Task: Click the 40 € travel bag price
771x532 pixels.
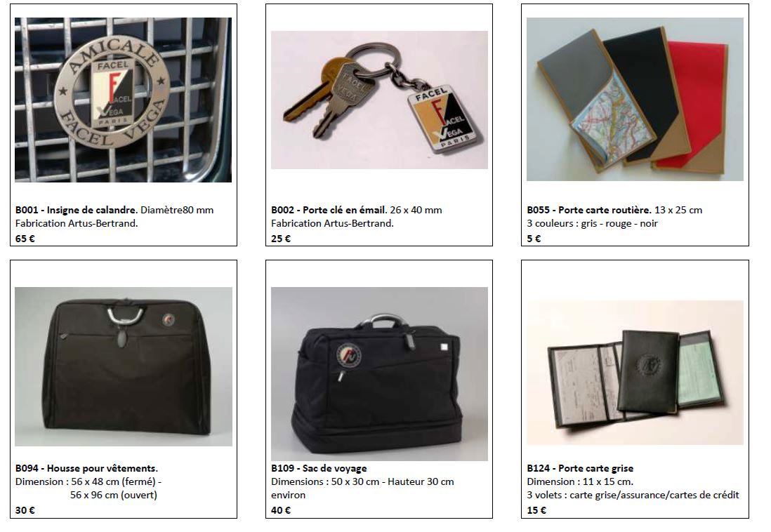Action: coord(281,510)
